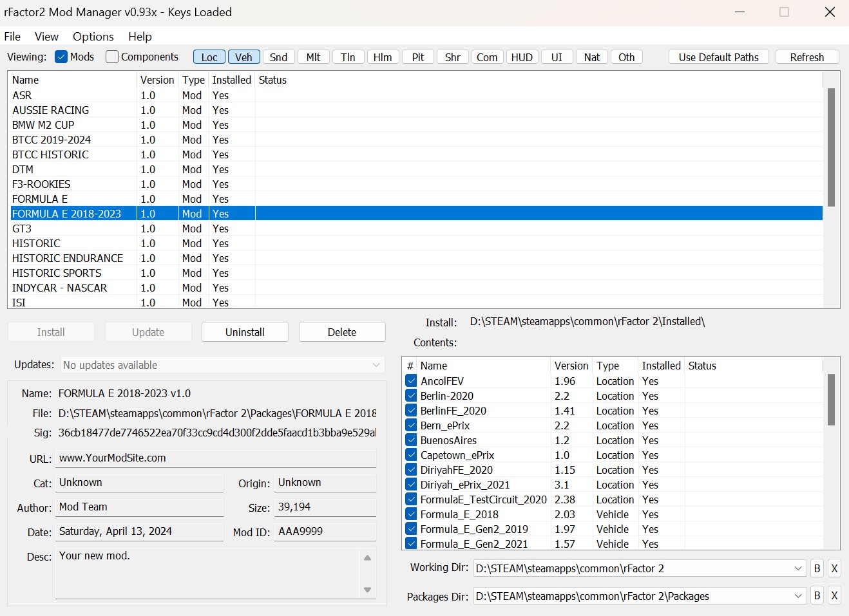Toggle the UI filter button
Image resolution: width=849 pixels, height=616 pixels.
click(x=557, y=57)
